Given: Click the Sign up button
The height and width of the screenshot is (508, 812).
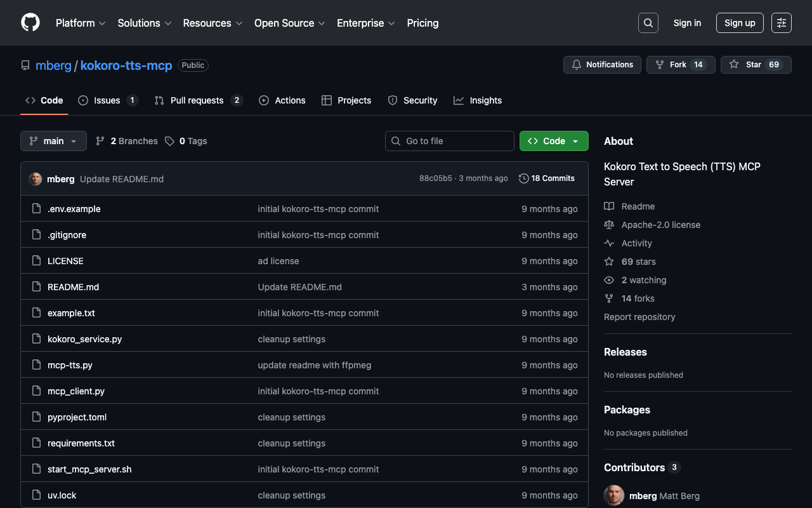Looking at the screenshot, I should pyautogui.click(x=740, y=23).
